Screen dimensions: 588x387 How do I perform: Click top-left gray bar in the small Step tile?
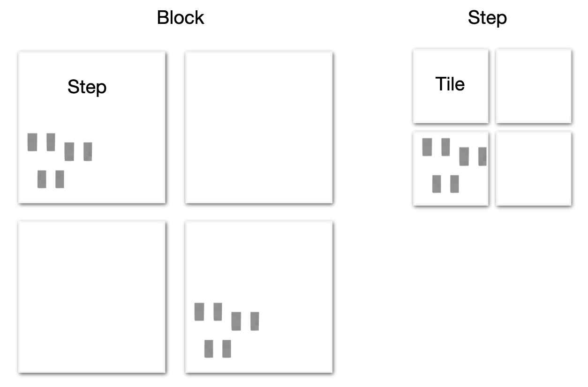tap(427, 147)
